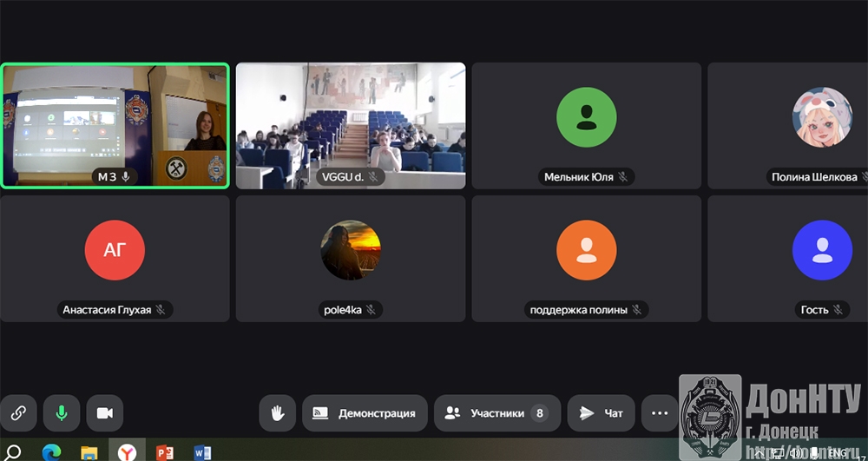Open the three-dots more options menu
Viewport: 868px width, 461px height.
(x=660, y=413)
